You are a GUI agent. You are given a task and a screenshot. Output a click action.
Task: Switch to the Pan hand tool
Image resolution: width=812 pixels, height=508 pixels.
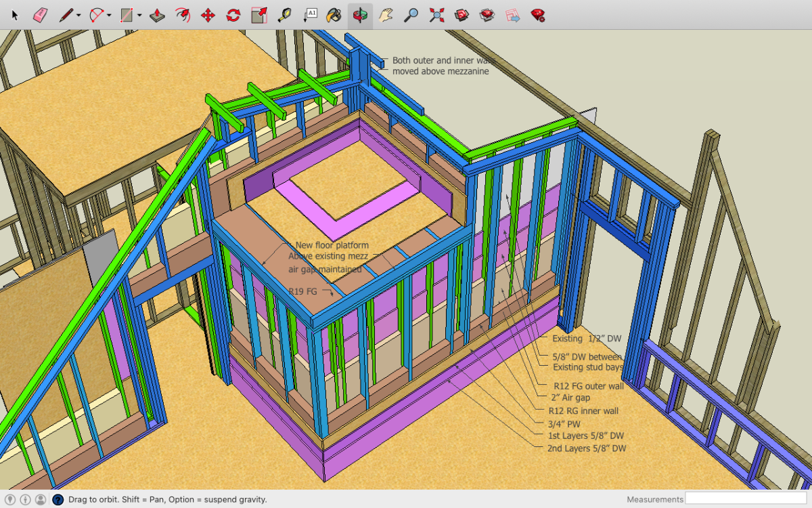[x=386, y=15]
